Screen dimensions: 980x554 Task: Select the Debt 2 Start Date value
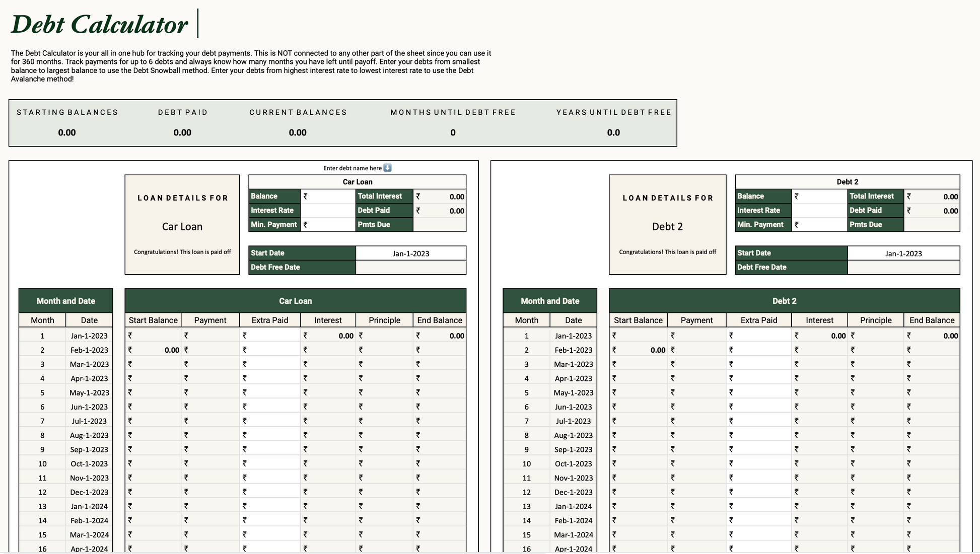(x=903, y=253)
